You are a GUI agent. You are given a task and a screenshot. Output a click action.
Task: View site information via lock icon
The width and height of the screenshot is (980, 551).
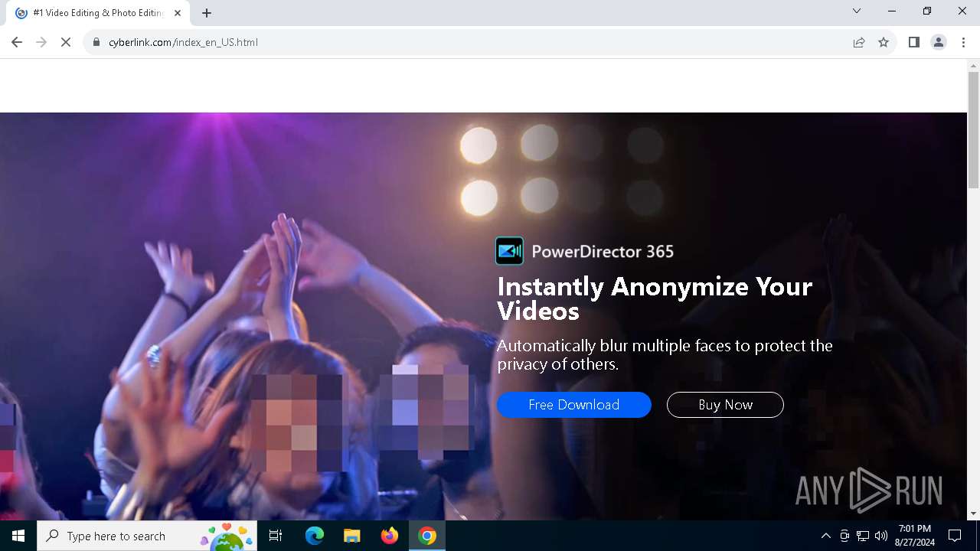pyautogui.click(x=96, y=42)
